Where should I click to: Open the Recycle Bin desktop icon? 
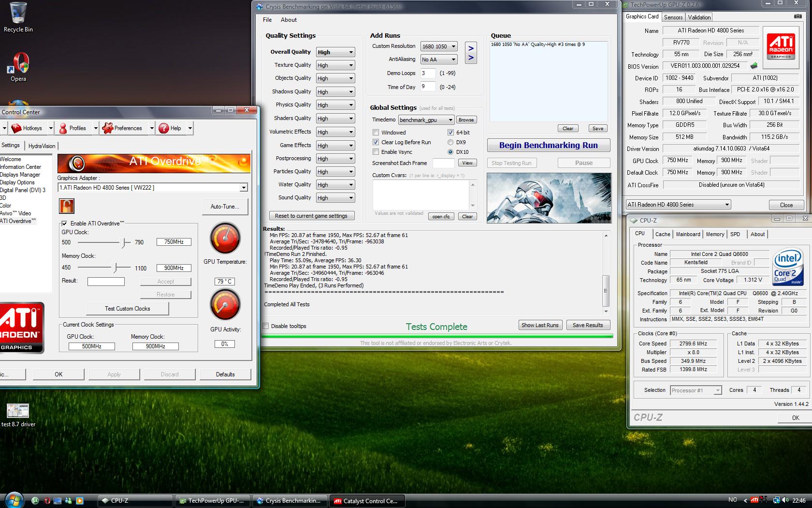click(18, 17)
